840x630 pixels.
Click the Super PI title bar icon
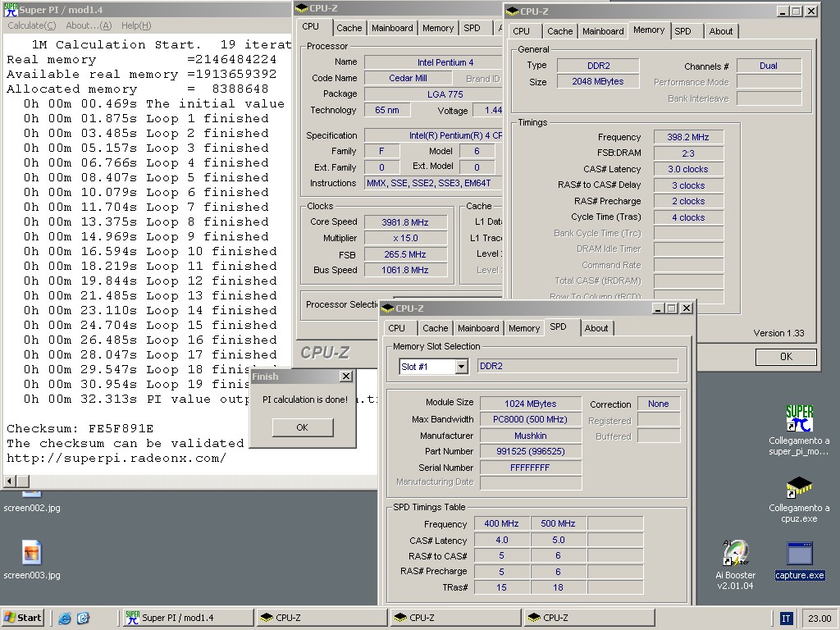(11, 10)
